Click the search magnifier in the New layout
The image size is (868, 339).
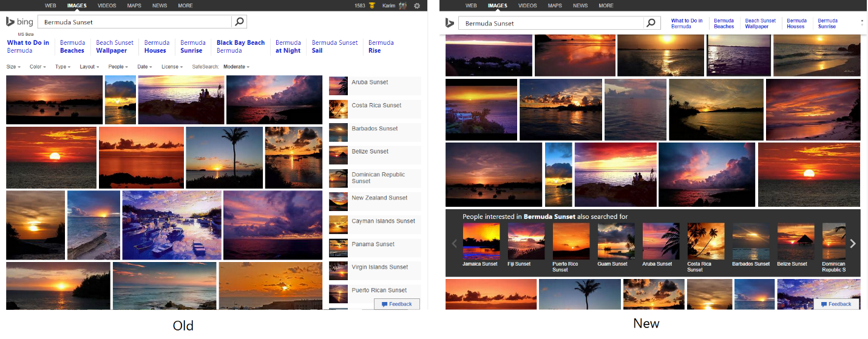[x=651, y=23]
